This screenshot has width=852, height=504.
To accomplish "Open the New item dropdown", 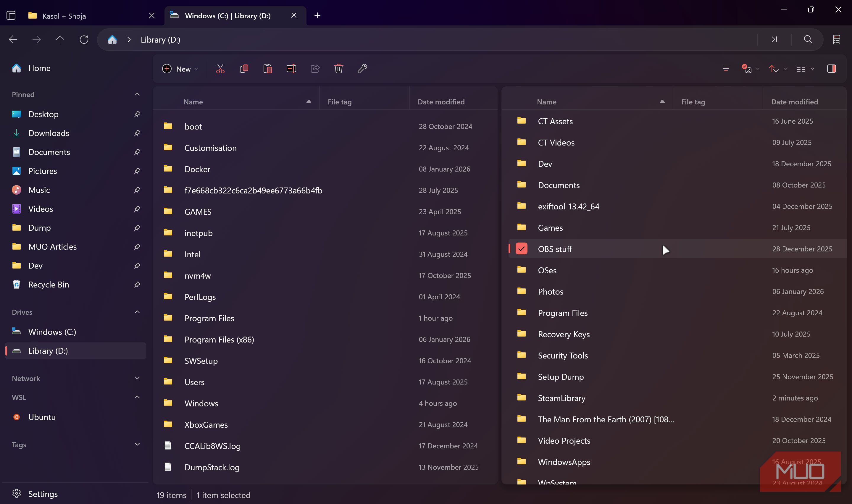I will [x=180, y=69].
